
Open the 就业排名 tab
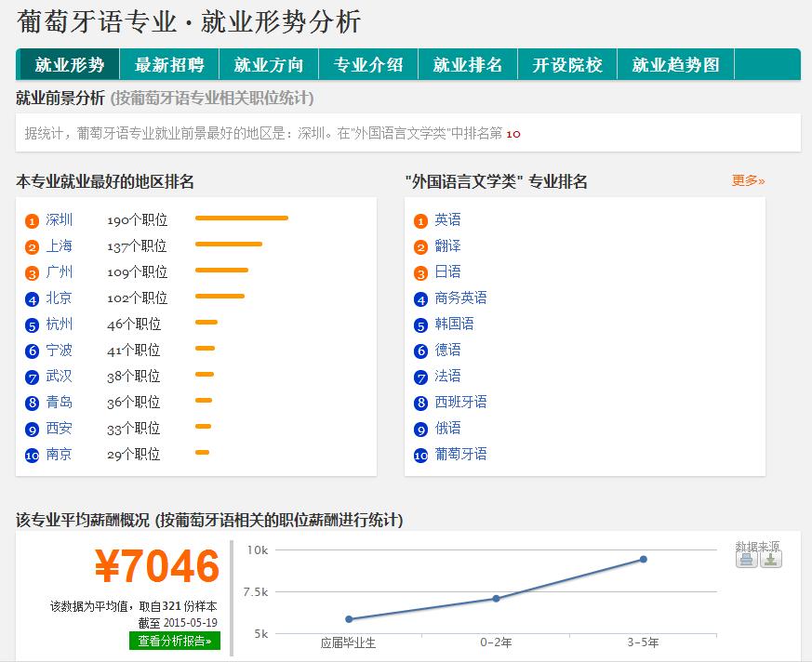[x=468, y=65]
